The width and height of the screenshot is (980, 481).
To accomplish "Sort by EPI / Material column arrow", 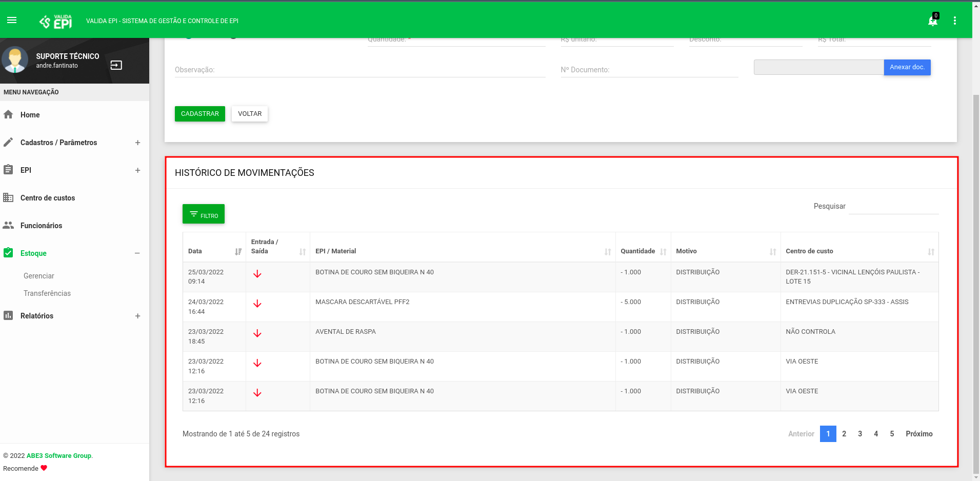I will pos(608,252).
